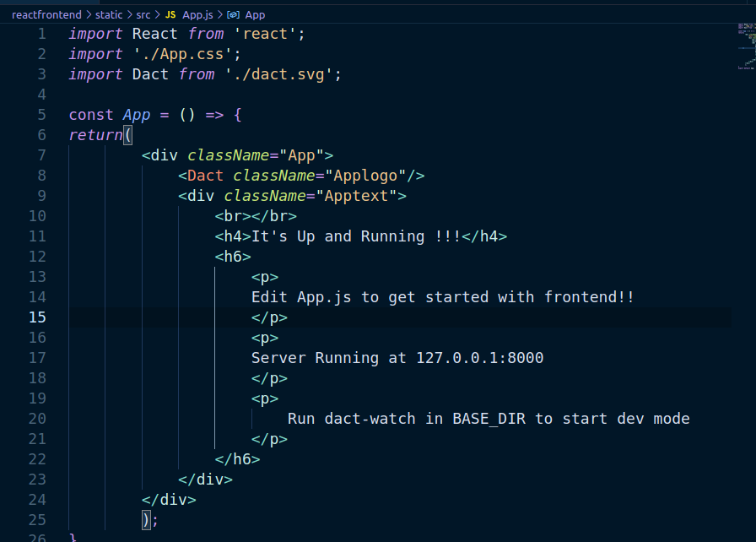Screen dimensions: 756x542
Task: Click the className="App" attribute on line 7
Action: [256, 155]
